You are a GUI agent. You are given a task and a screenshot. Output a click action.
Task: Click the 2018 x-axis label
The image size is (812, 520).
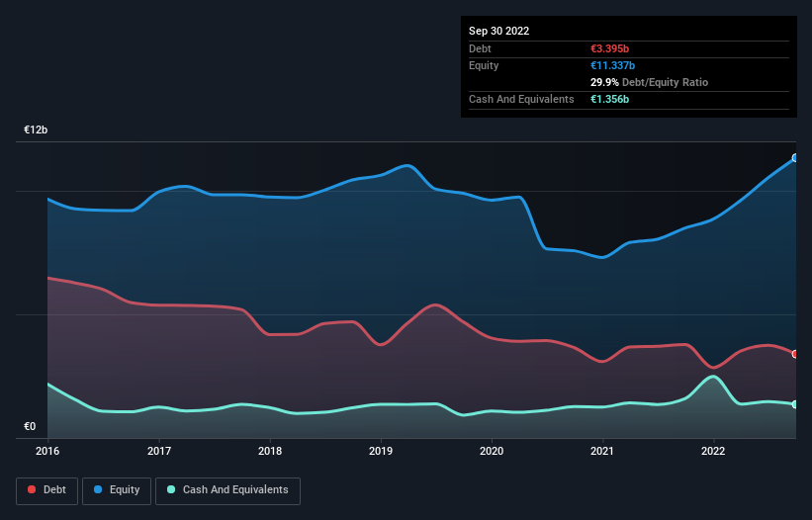pyautogui.click(x=270, y=451)
